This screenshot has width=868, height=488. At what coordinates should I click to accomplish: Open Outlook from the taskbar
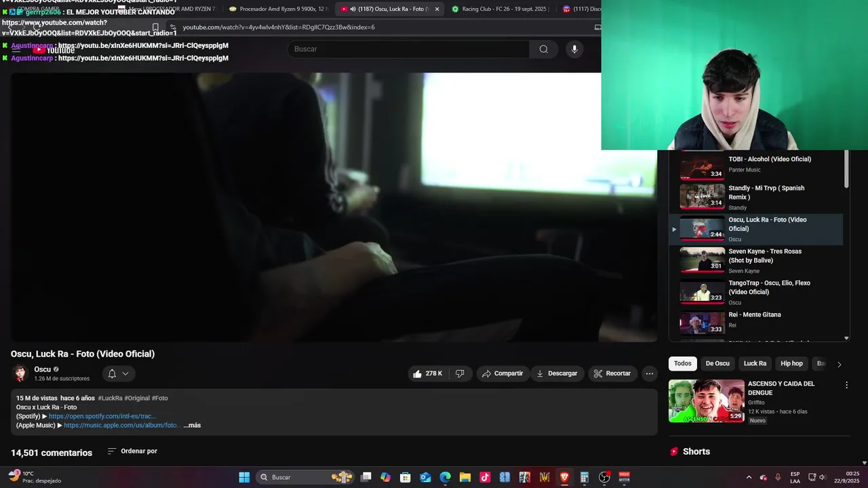pyautogui.click(x=425, y=477)
